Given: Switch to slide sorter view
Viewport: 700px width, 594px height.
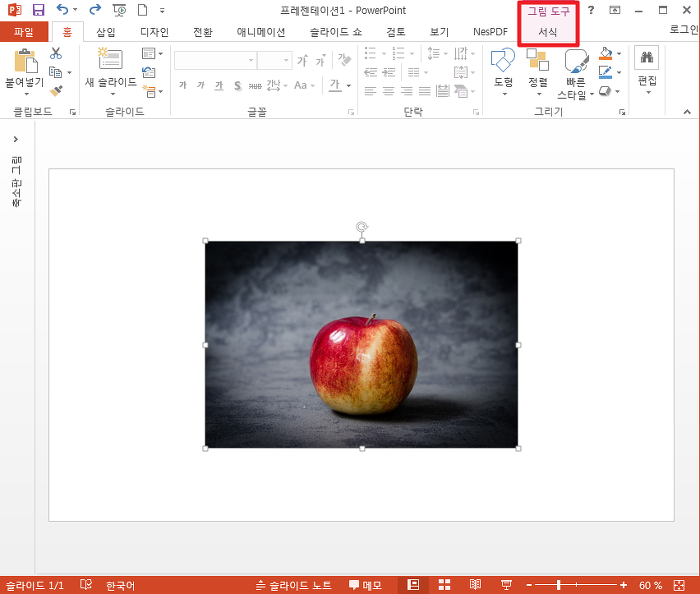Looking at the screenshot, I should click(x=444, y=585).
